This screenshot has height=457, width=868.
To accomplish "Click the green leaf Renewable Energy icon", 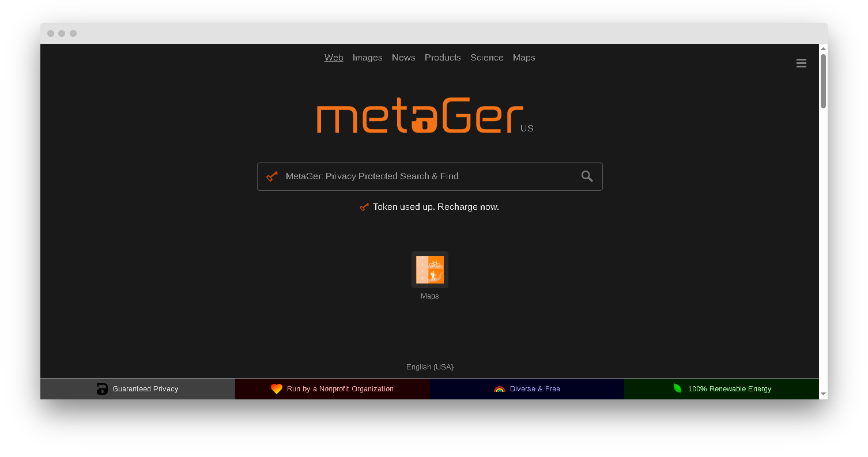I will [678, 389].
